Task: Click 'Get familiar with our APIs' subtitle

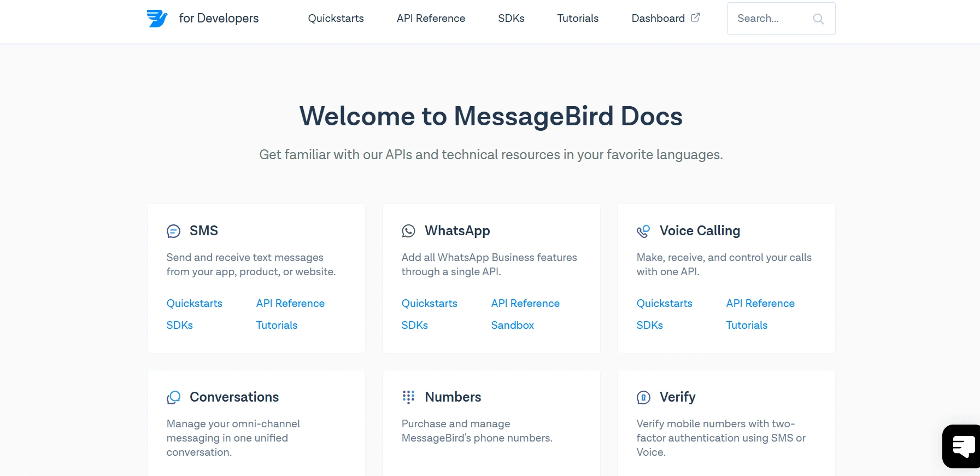Action: pos(491,155)
